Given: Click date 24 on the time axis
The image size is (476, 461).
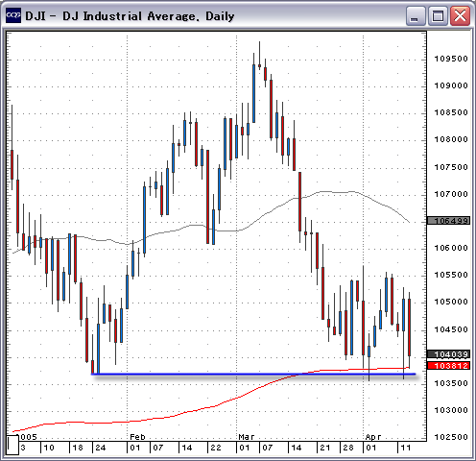Looking at the screenshot, I should (101, 448).
